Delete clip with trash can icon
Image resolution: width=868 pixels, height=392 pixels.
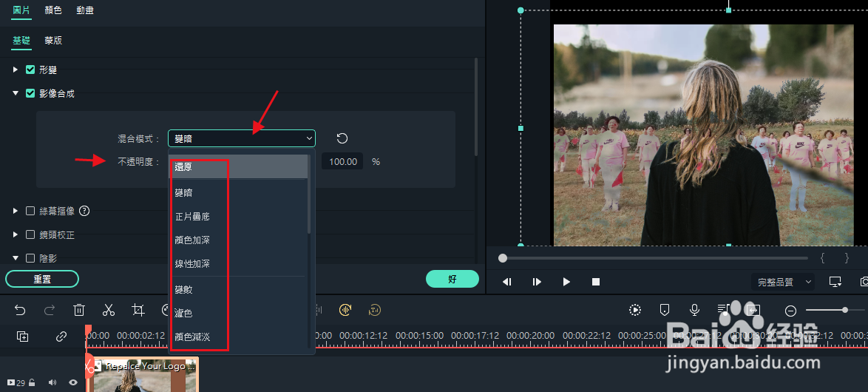(79, 310)
